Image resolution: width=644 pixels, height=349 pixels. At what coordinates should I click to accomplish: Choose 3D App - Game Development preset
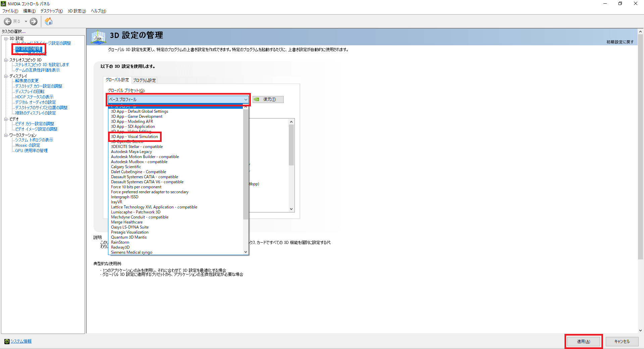137,116
